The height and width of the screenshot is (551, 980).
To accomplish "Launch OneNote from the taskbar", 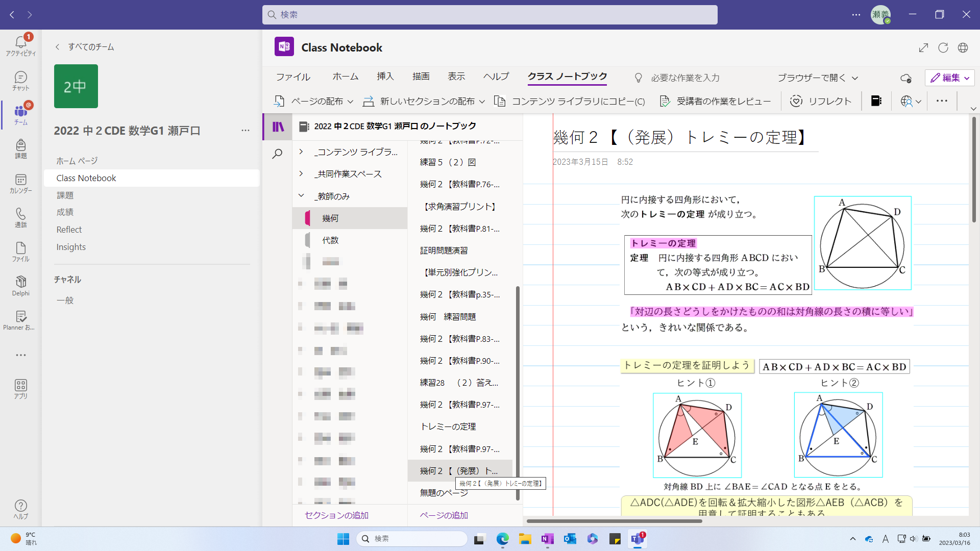I will tap(547, 539).
